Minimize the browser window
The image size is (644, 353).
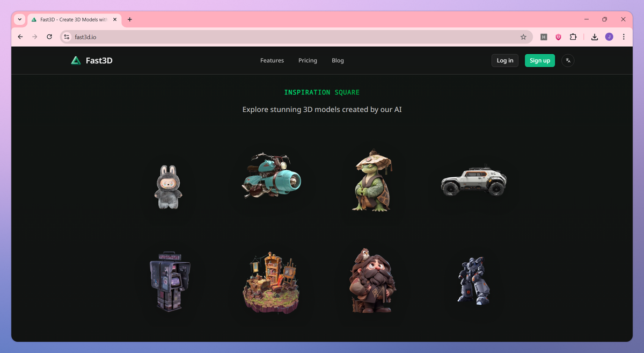(x=587, y=19)
